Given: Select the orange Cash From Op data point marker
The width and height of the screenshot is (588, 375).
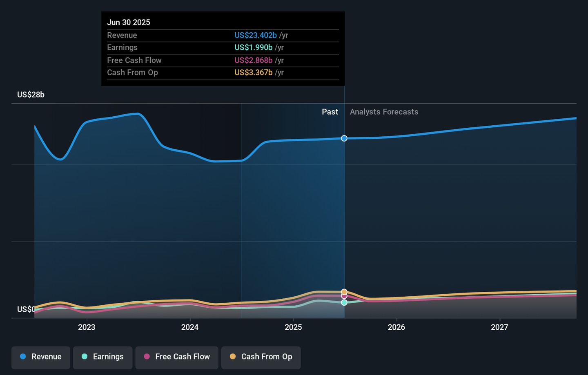Looking at the screenshot, I should (x=344, y=292).
